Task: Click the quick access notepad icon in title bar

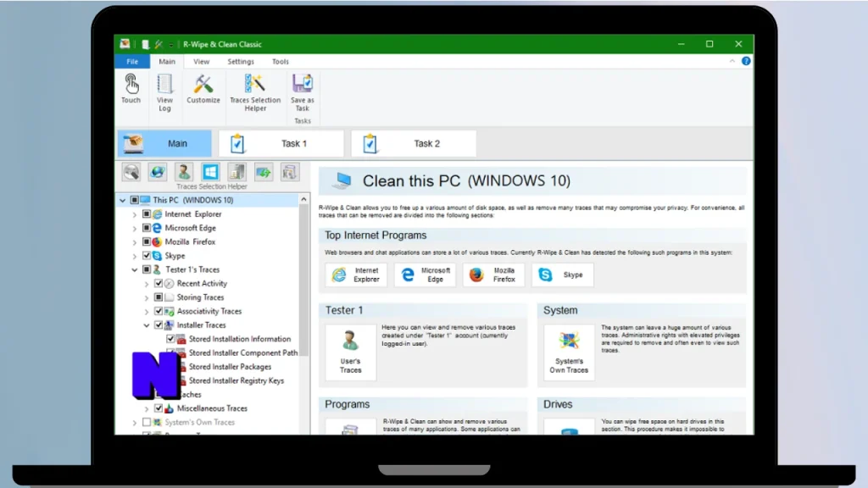Action: [145, 44]
